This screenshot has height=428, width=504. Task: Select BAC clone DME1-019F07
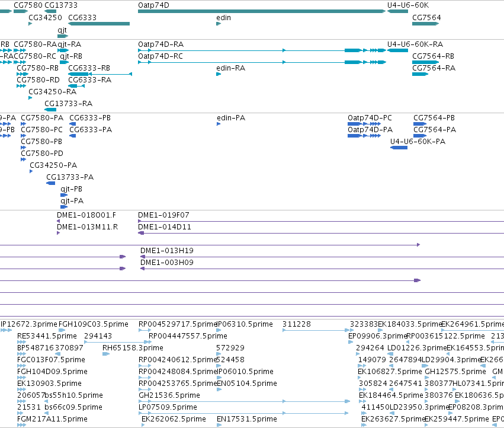(321, 221)
